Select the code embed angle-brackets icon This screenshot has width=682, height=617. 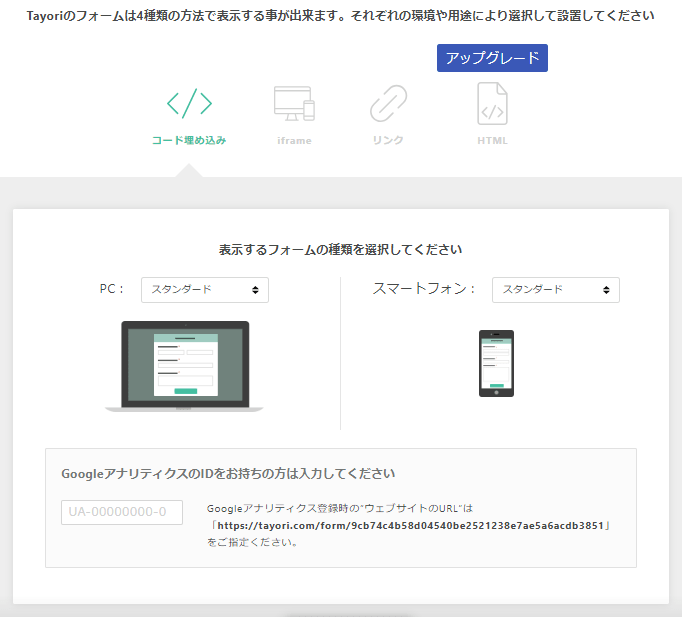[189, 103]
